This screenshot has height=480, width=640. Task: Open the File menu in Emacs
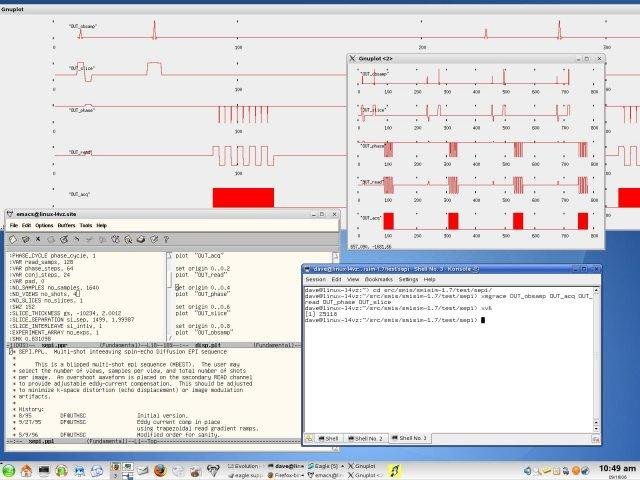13,225
